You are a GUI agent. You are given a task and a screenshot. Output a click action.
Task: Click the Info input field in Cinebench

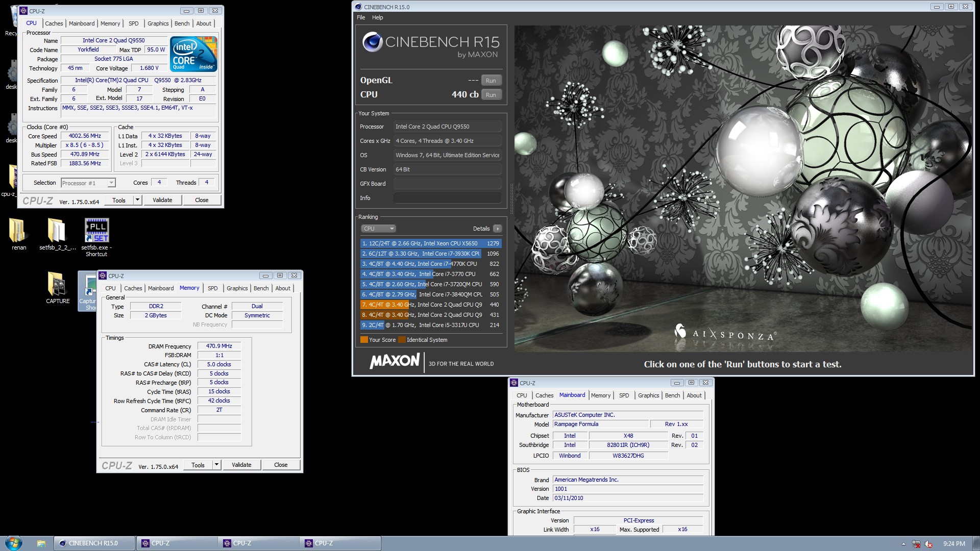coord(447,198)
